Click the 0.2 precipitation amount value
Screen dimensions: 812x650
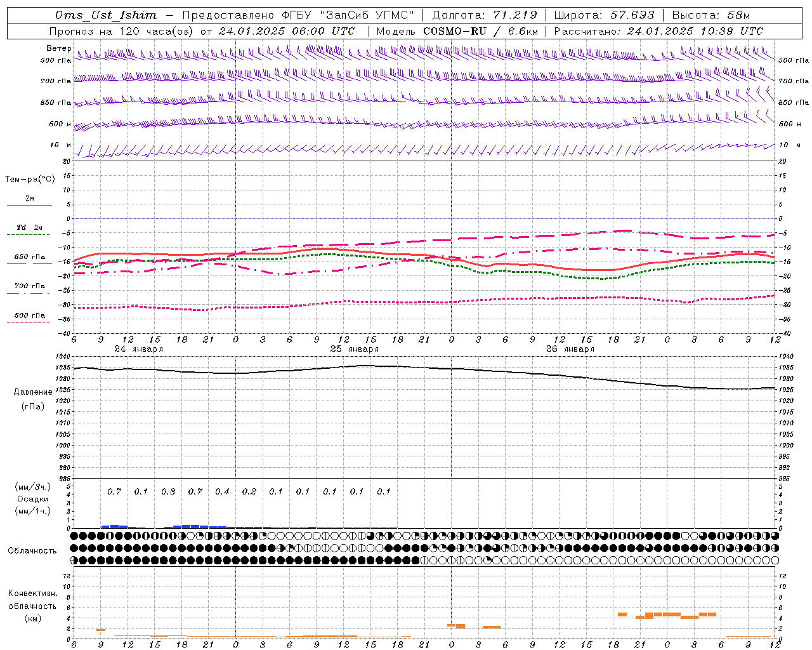(249, 491)
